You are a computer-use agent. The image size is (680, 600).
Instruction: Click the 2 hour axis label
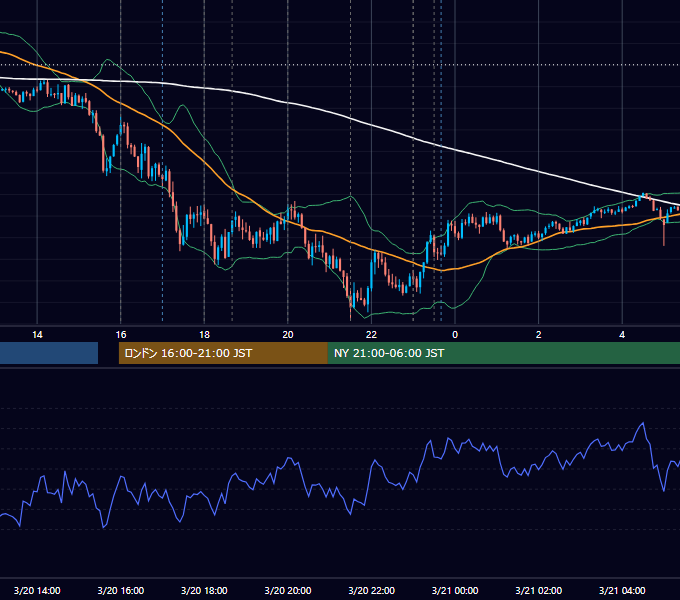(x=539, y=335)
